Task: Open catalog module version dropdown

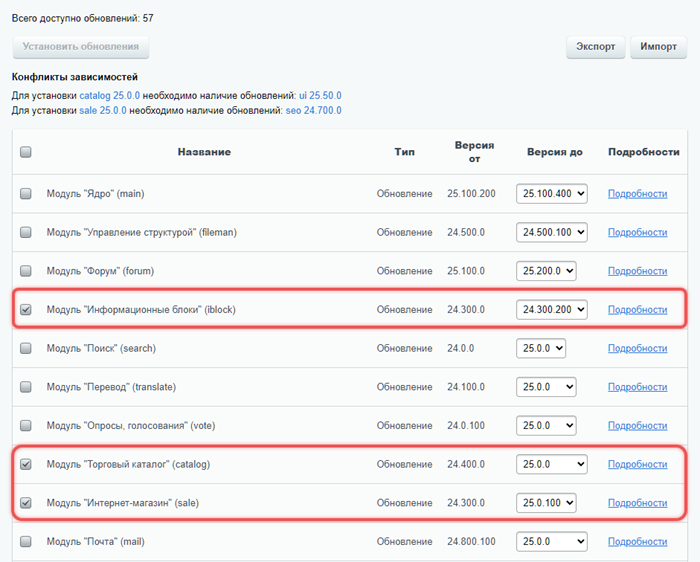Action: [x=551, y=464]
